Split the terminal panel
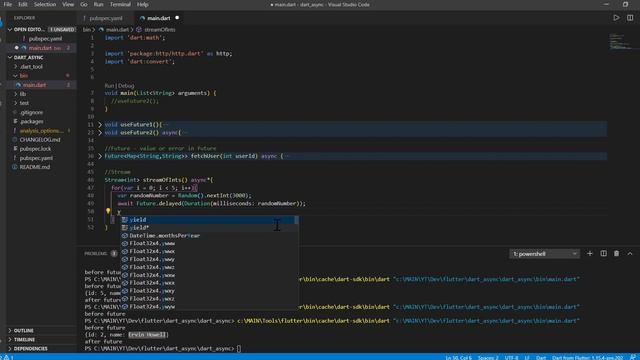640x360 pixels. tap(603, 253)
